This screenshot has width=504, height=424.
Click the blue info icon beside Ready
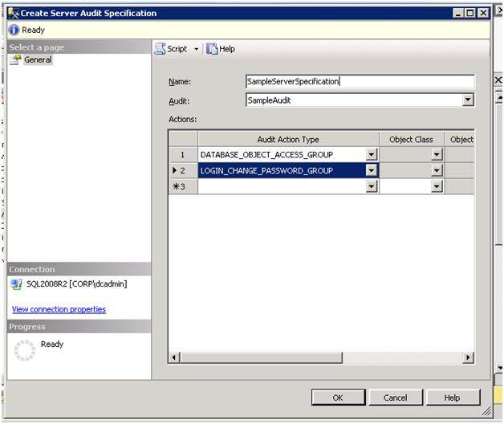click(14, 30)
